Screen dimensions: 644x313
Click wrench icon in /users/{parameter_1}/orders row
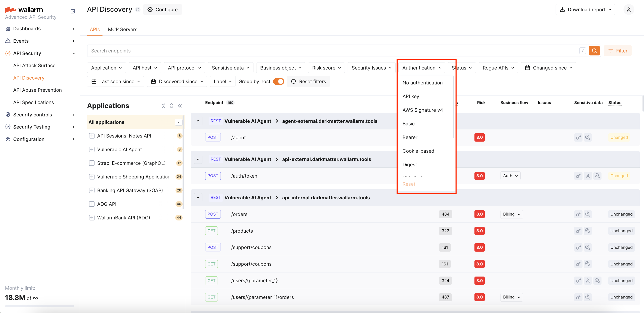(x=587, y=297)
